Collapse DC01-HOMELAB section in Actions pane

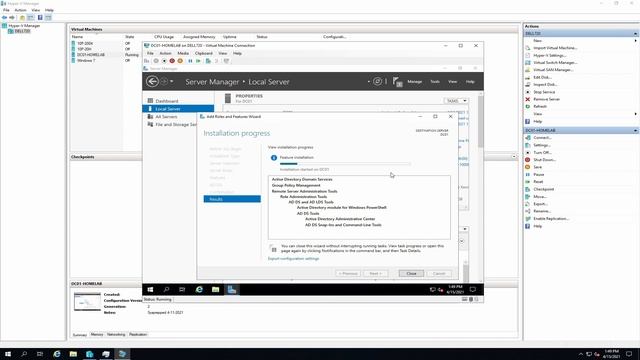pos(636,131)
